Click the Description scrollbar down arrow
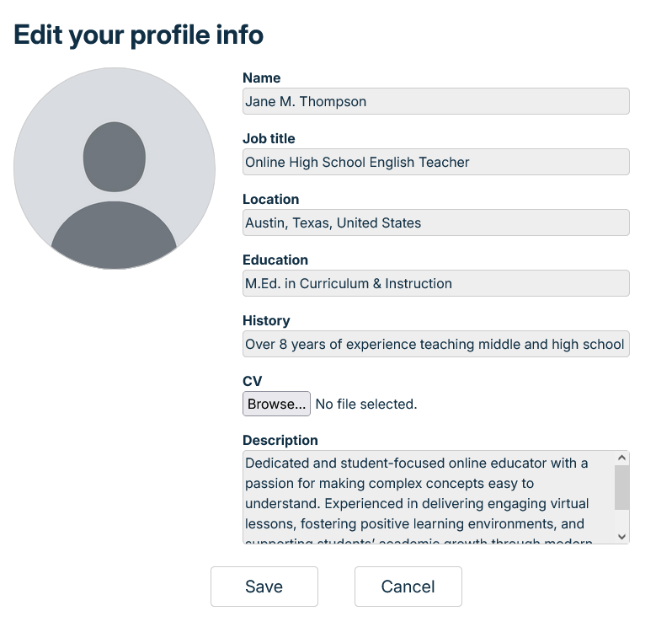 [x=622, y=536]
